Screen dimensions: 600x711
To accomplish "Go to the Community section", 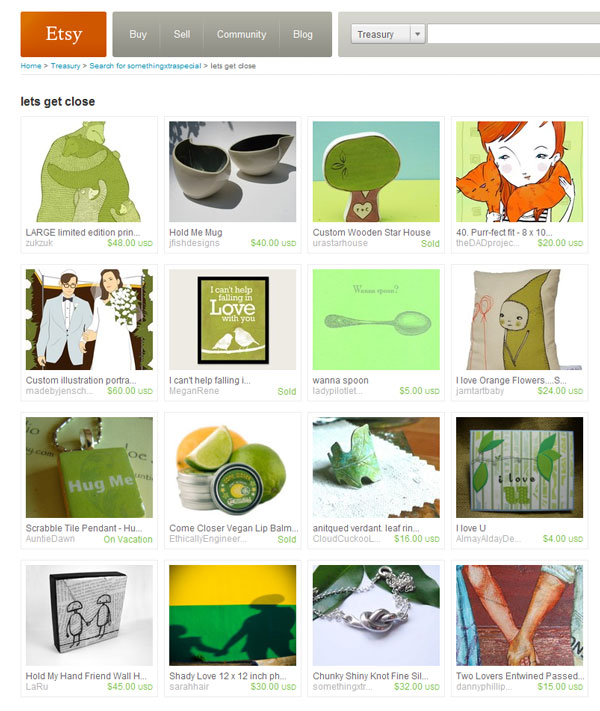I will tap(241, 34).
